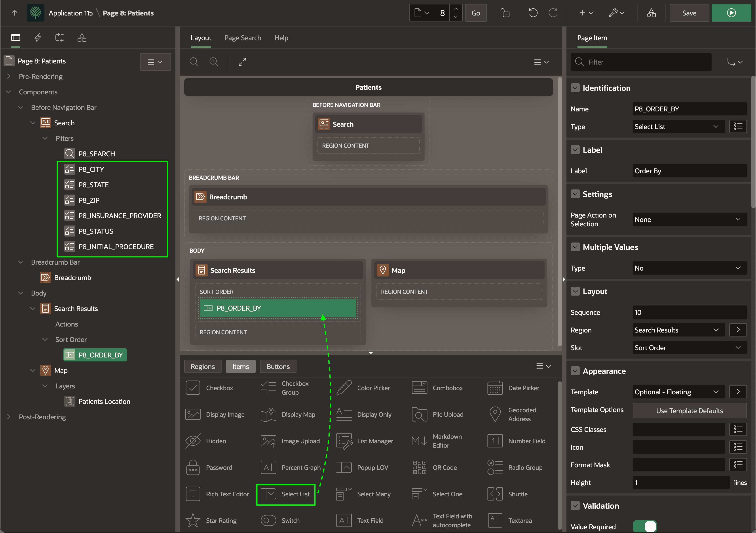The height and width of the screenshot is (533, 756).
Task: Collapse the Label property section
Action: point(575,150)
